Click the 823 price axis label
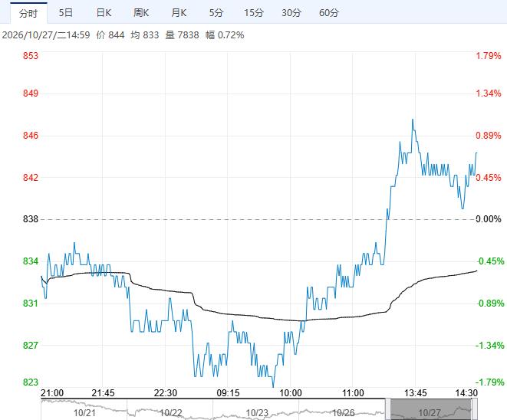Screen dimensions: 507x420 coord(31,382)
